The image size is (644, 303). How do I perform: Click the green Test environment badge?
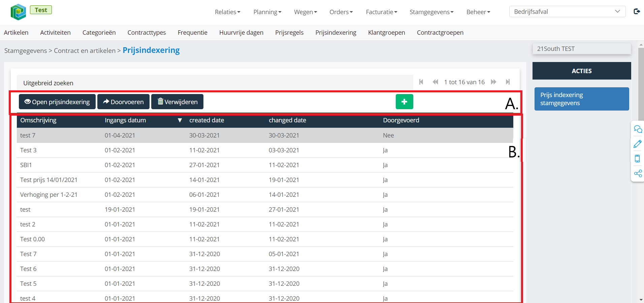[41, 10]
